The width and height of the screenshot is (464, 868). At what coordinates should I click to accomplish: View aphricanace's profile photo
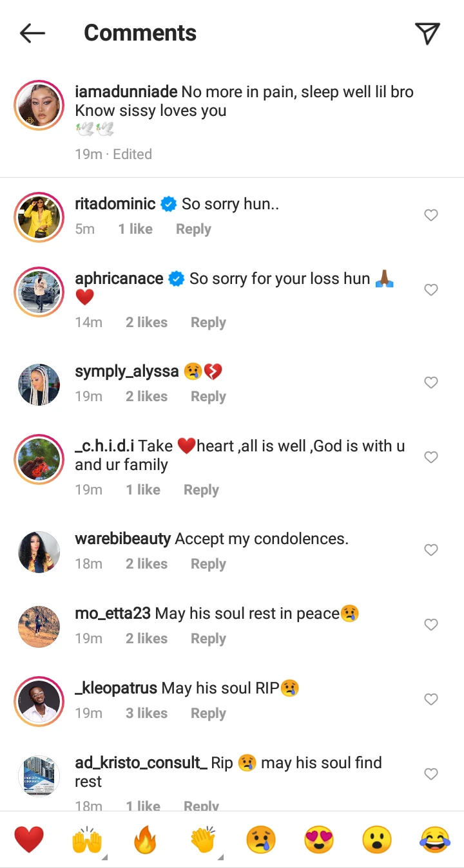[x=39, y=292]
